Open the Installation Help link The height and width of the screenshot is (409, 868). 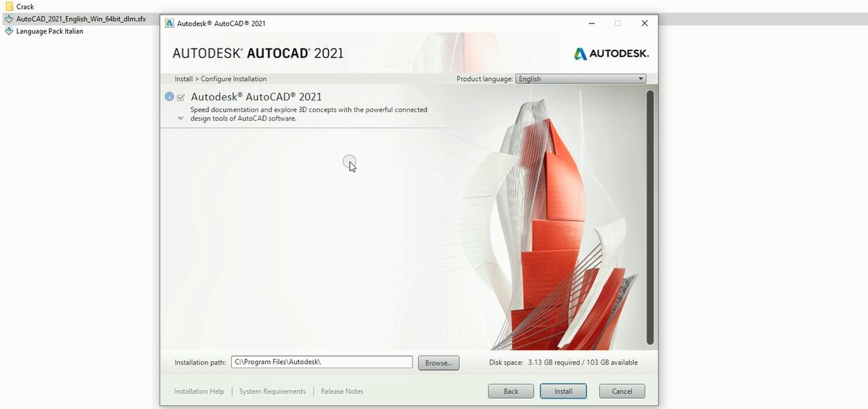(199, 391)
